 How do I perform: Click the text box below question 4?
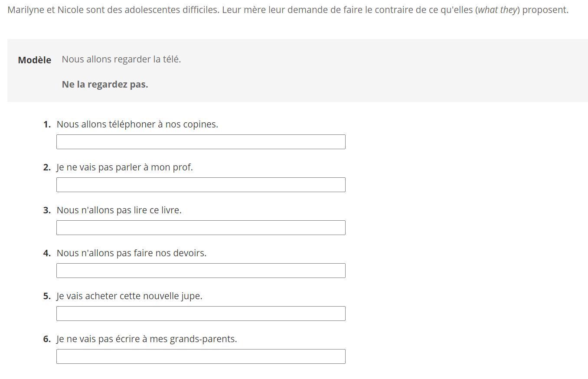201,271
